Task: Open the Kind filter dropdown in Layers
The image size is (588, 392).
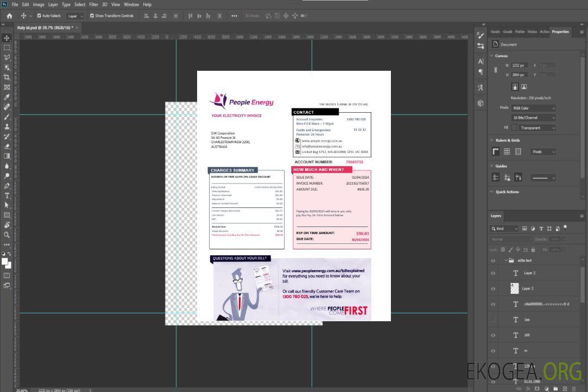Action: (x=505, y=229)
